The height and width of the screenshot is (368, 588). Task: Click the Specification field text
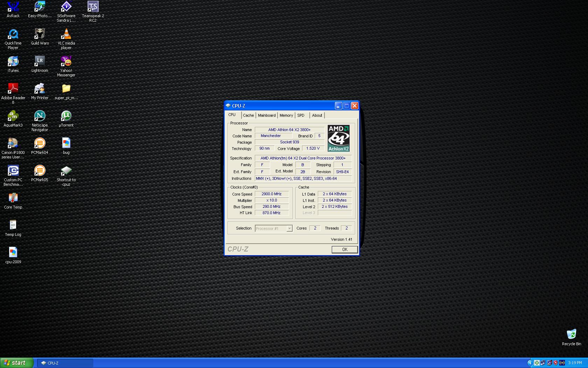pos(303,158)
